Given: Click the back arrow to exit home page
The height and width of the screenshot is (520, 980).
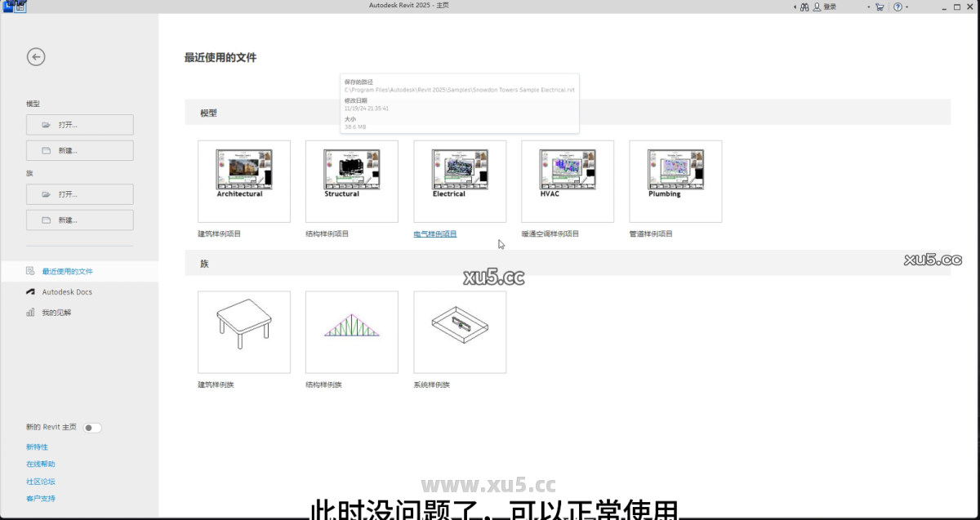Looking at the screenshot, I should click(36, 57).
